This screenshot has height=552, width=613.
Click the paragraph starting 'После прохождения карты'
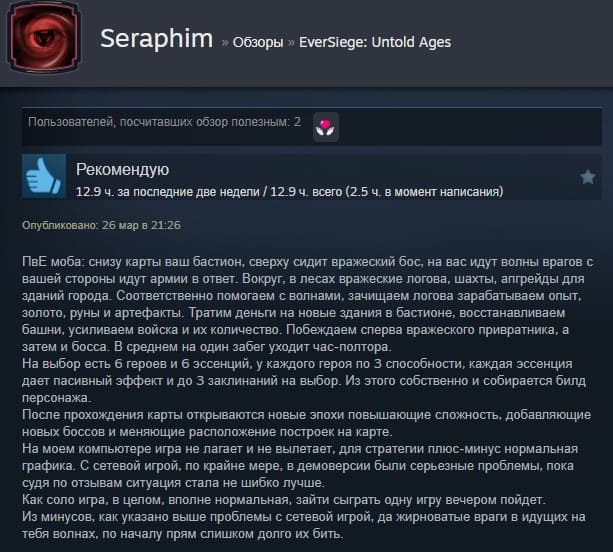click(x=306, y=423)
